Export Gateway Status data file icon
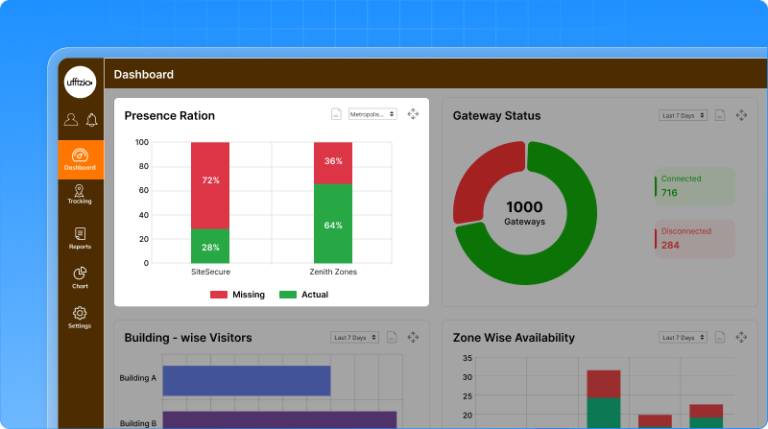 720,115
